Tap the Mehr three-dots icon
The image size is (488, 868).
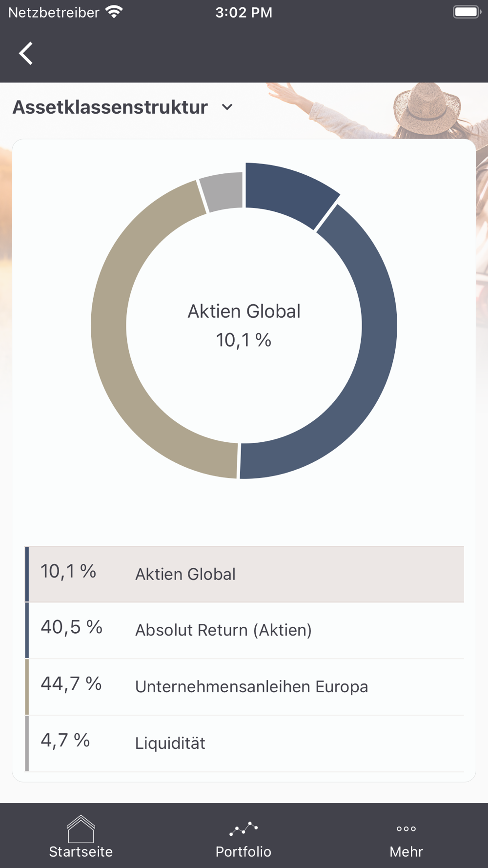click(406, 828)
